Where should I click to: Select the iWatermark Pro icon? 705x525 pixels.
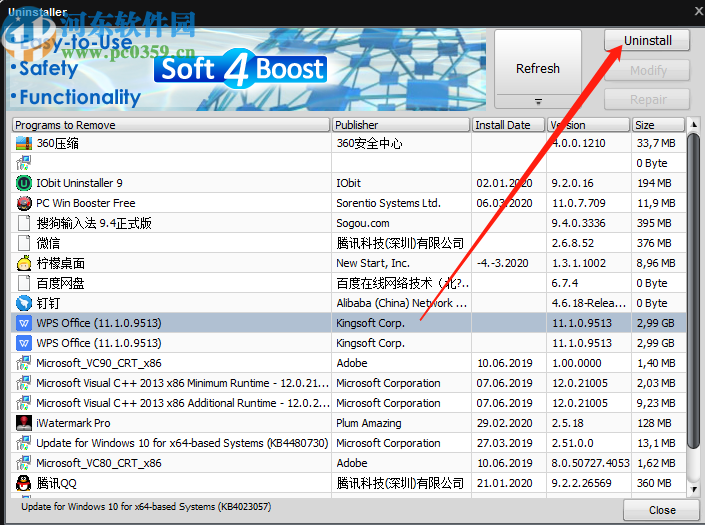click(x=24, y=423)
